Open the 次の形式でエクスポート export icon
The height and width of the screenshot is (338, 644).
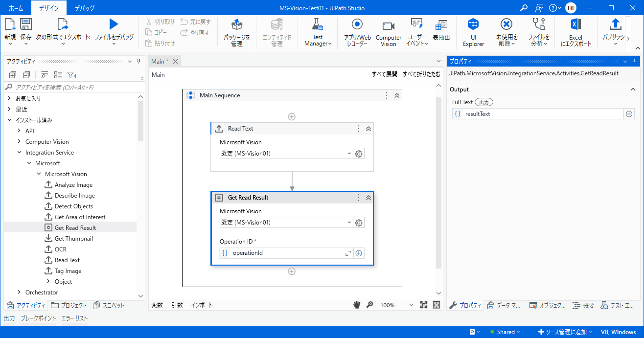(x=63, y=24)
